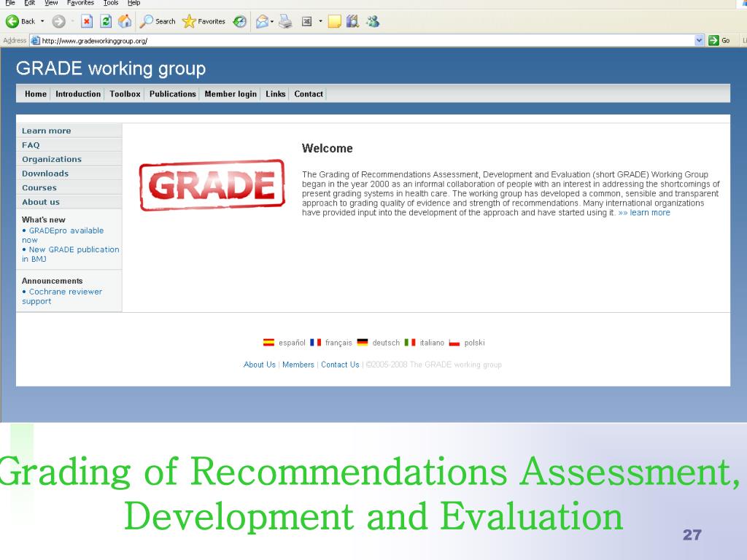The image size is (747, 560).
Task: Click the Spanish flag icon
Action: click(x=268, y=343)
